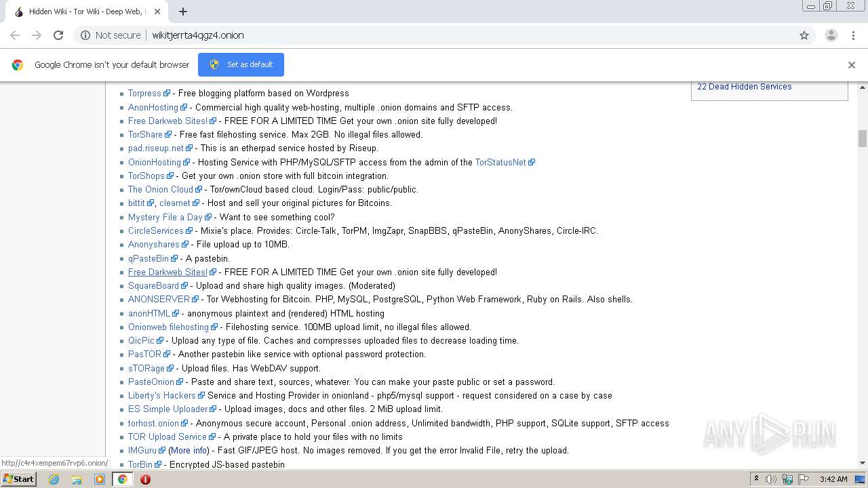Viewport: 868px width, 488px height.
Task: Click the address bar URL
Action: pyautogui.click(x=198, y=35)
